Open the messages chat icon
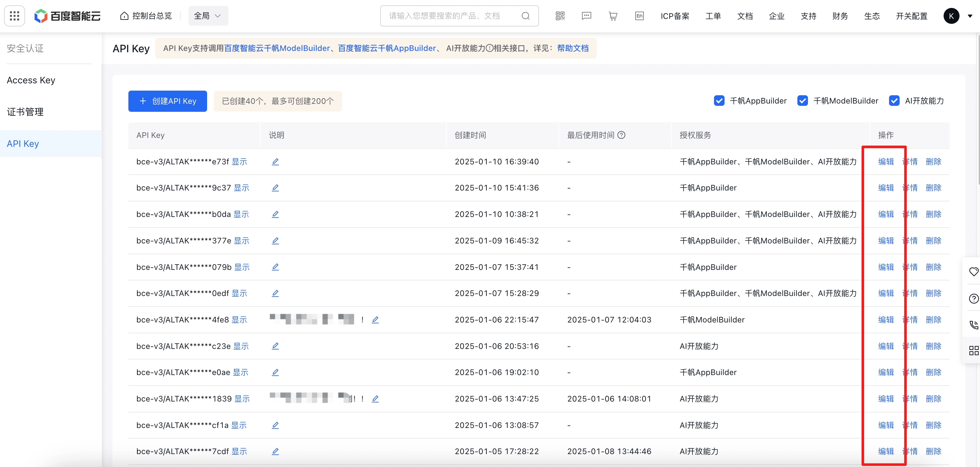 pos(587,16)
